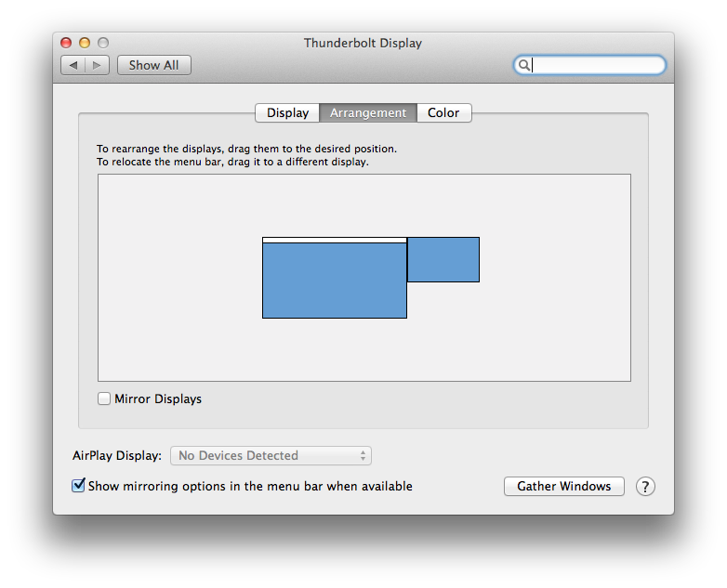Switch to the Display tab
Image resolution: width=727 pixels, height=588 pixels.
coord(287,113)
